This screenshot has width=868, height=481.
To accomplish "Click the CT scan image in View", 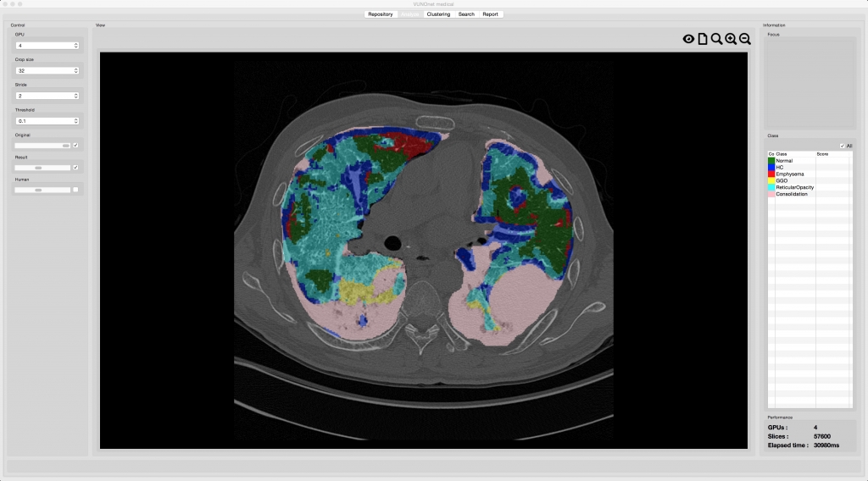I will point(424,251).
